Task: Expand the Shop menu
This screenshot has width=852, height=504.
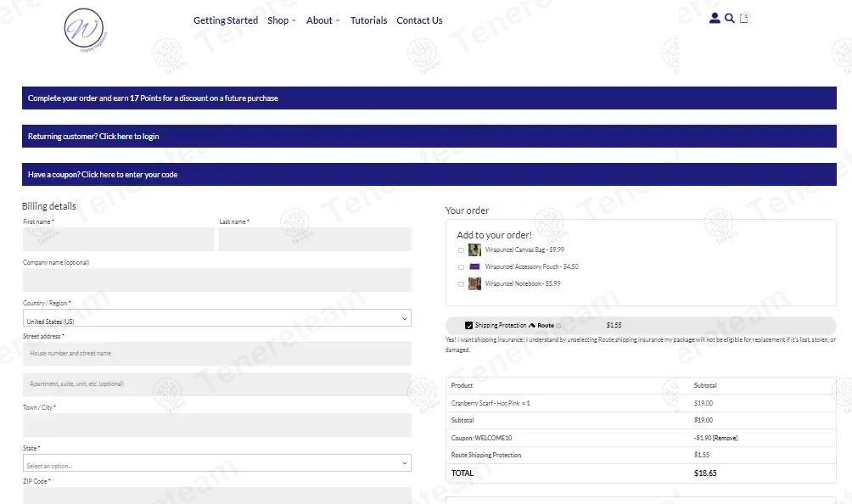Action: coord(281,20)
